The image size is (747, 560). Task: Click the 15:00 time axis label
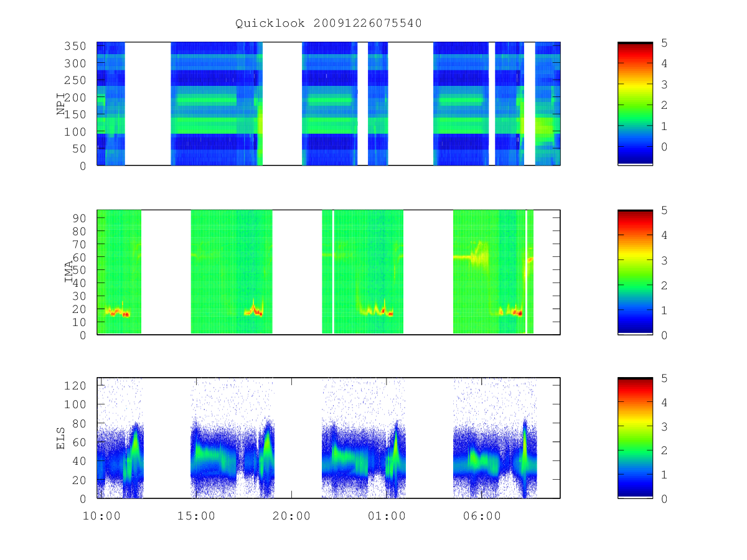[197, 516]
